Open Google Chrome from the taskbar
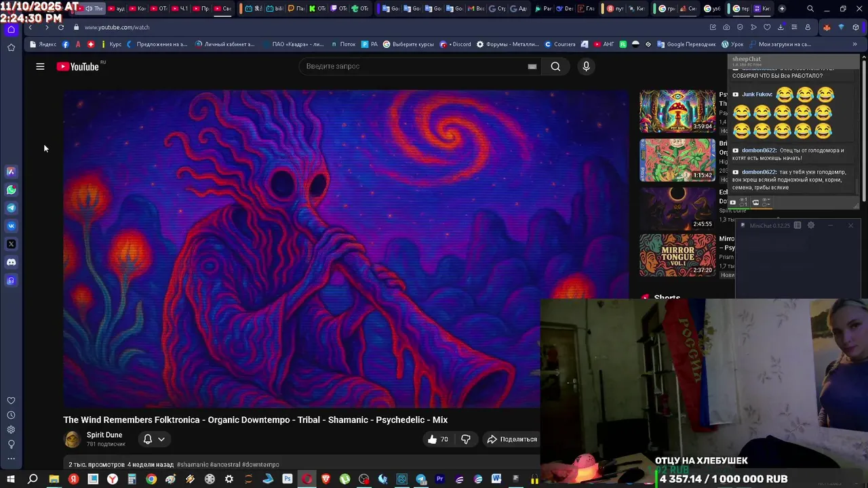This screenshot has height=488, width=868. click(151, 479)
